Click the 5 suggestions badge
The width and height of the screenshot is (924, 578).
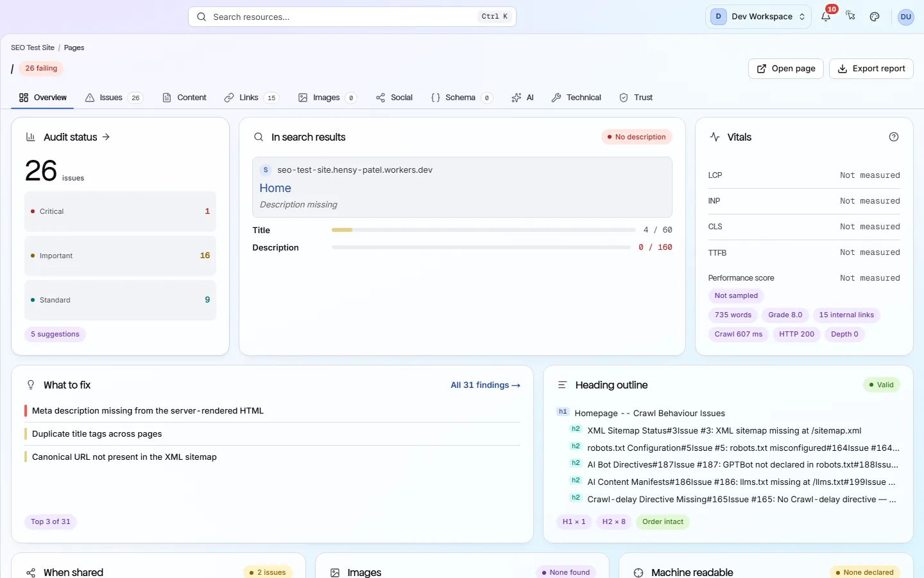pos(55,334)
